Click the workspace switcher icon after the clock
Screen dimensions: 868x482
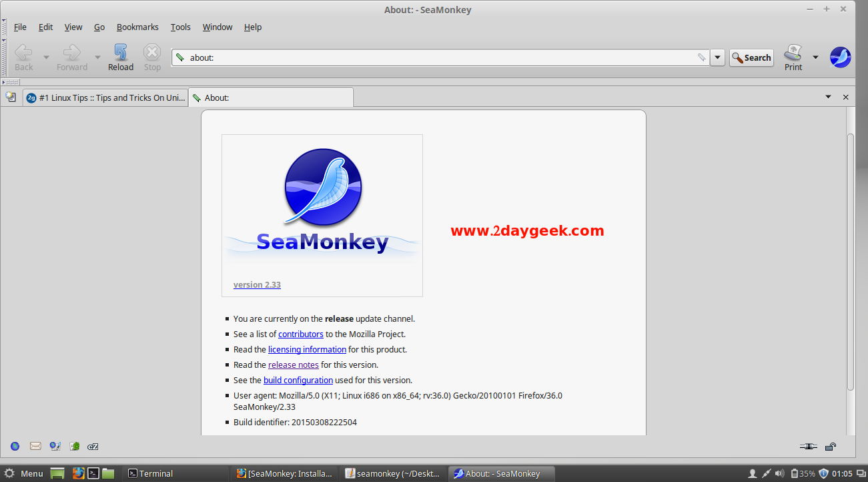pos(861,473)
